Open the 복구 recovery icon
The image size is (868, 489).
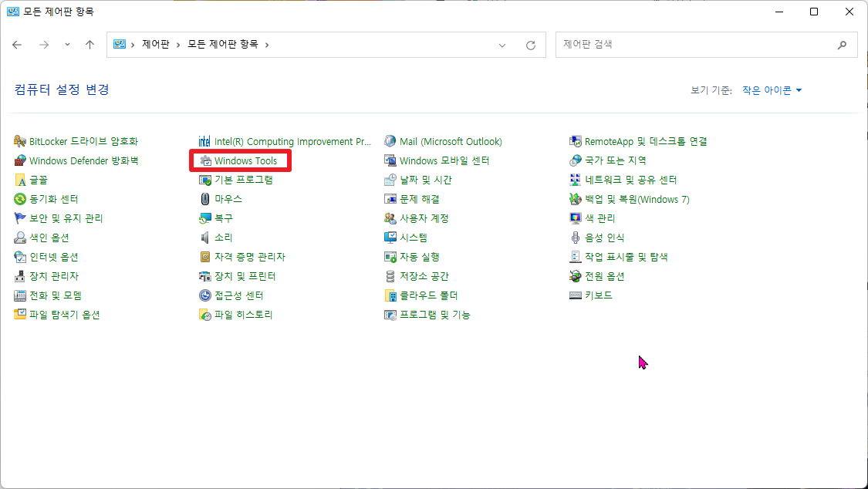point(205,218)
